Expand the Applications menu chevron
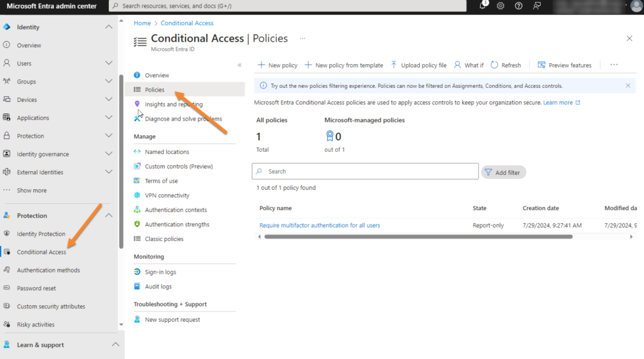This screenshot has width=644, height=359. click(x=109, y=117)
